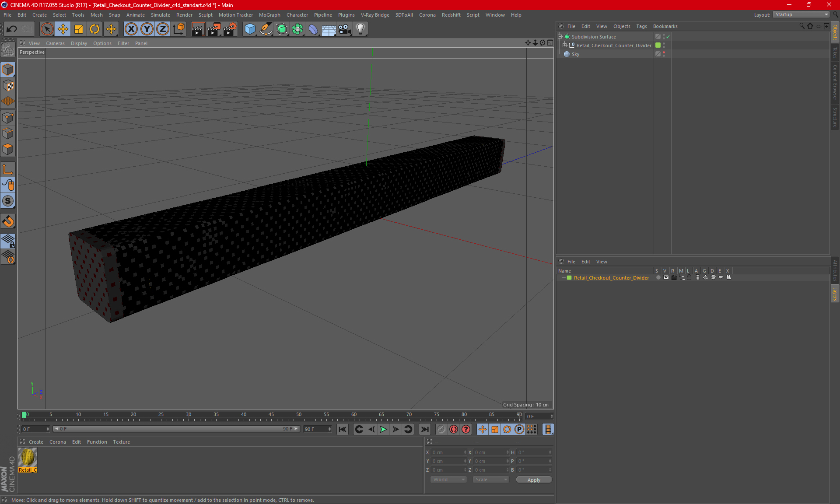Image resolution: width=840 pixels, height=504 pixels.
Task: Toggle layer Solo for Retail_Checkout_Counter_Divider
Action: (x=658, y=278)
